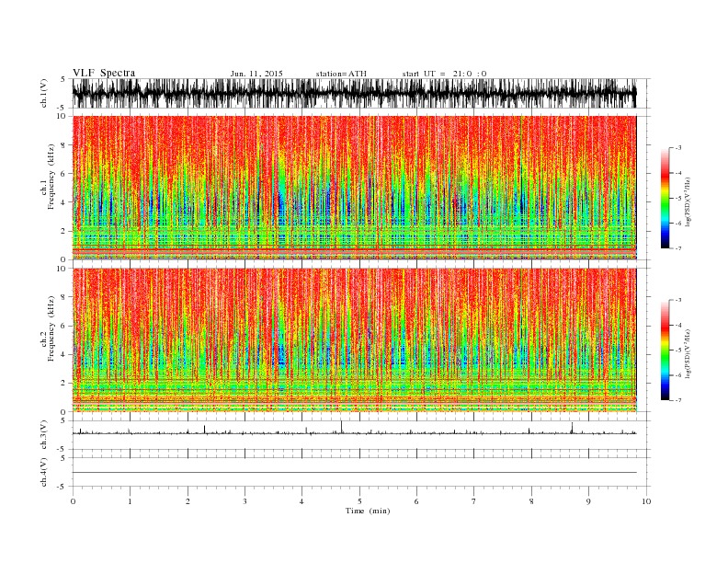The height and width of the screenshot is (563, 728).
Task: Click time axis tick label "1"
Action: click(x=130, y=501)
